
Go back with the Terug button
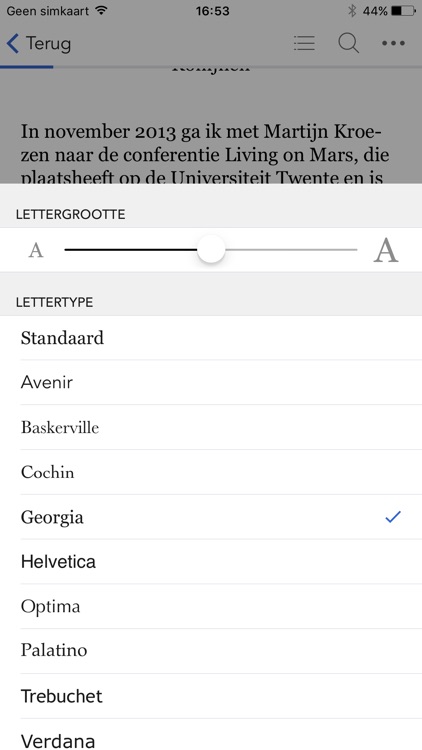pos(39,44)
